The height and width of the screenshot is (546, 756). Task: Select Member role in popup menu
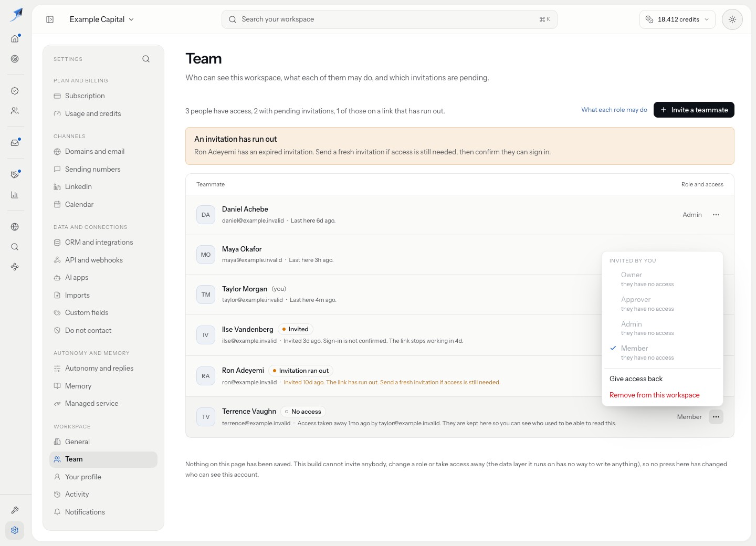(x=663, y=352)
